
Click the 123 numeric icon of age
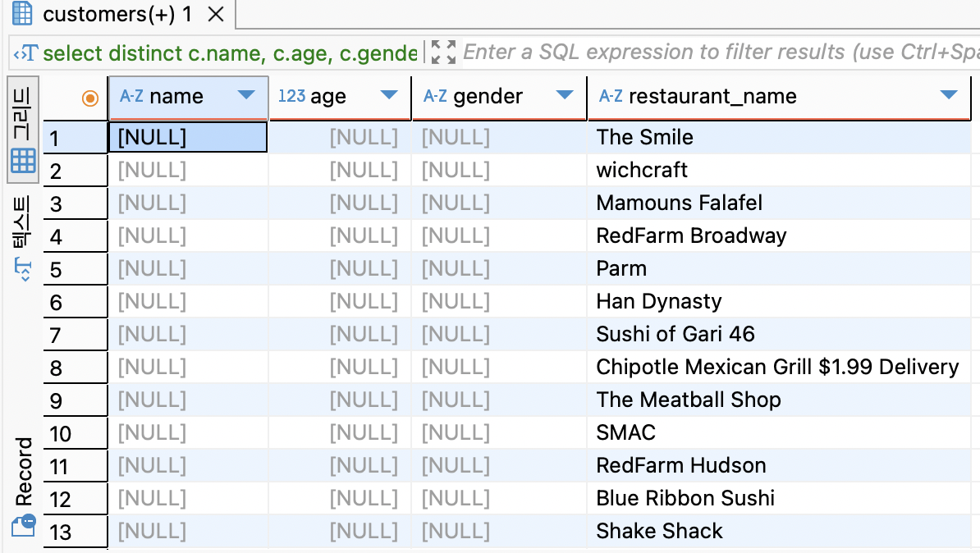click(x=291, y=96)
